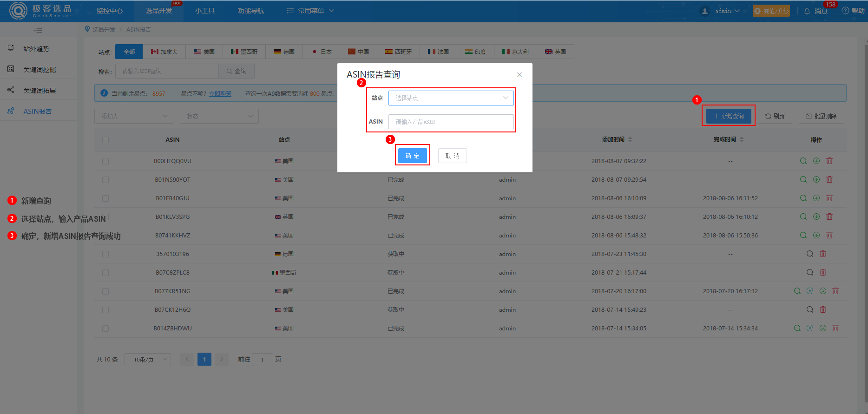Delete row for ASIN B00HFQQ0VU

[x=829, y=161]
